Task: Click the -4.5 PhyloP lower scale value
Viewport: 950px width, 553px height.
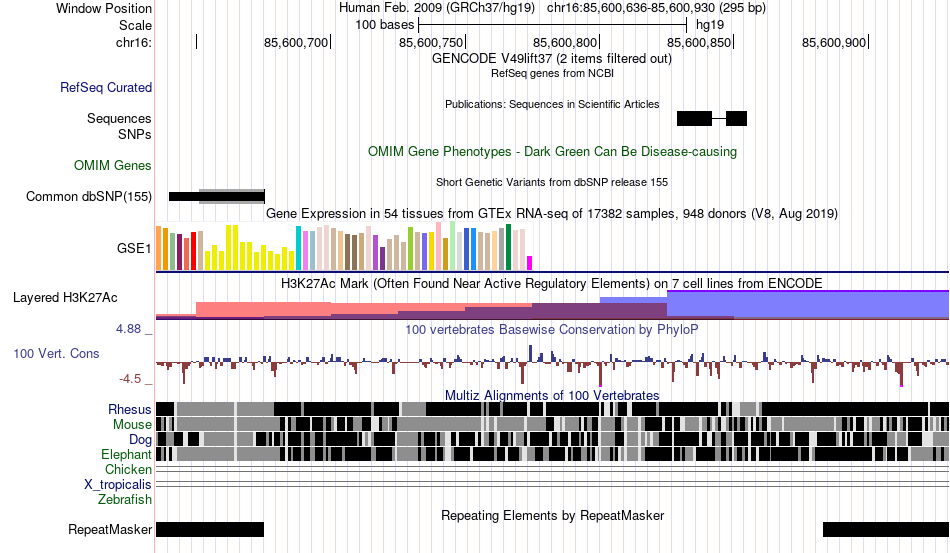Action: point(130,379)
